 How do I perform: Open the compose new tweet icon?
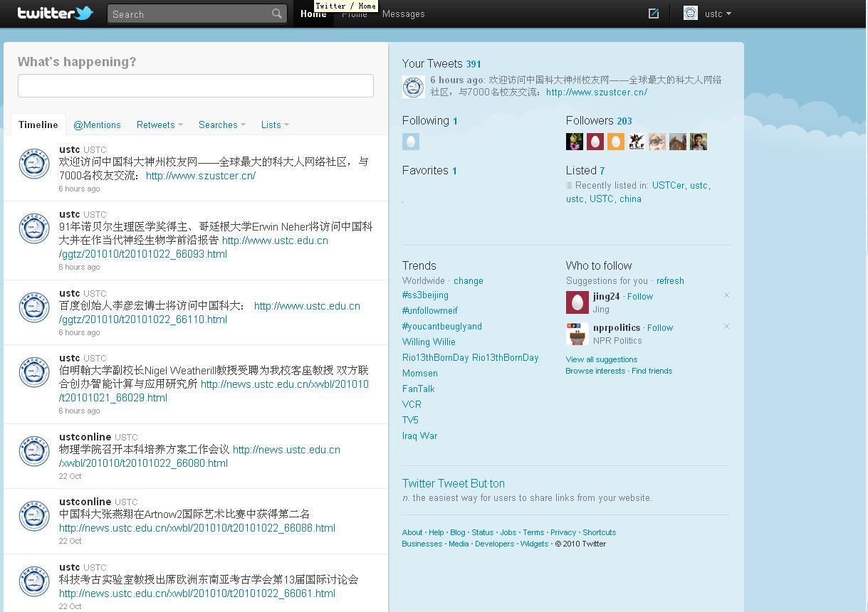point(653,14)
